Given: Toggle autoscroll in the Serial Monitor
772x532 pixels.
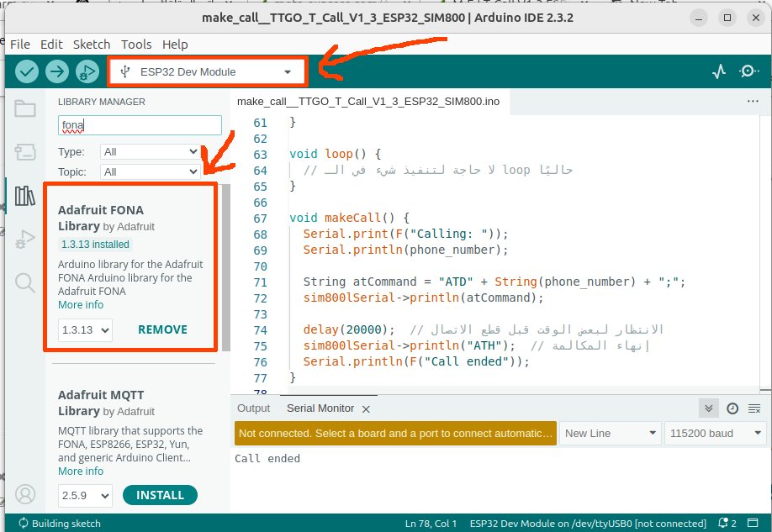Looking at the screenshot, I should [x=708, y=408].
